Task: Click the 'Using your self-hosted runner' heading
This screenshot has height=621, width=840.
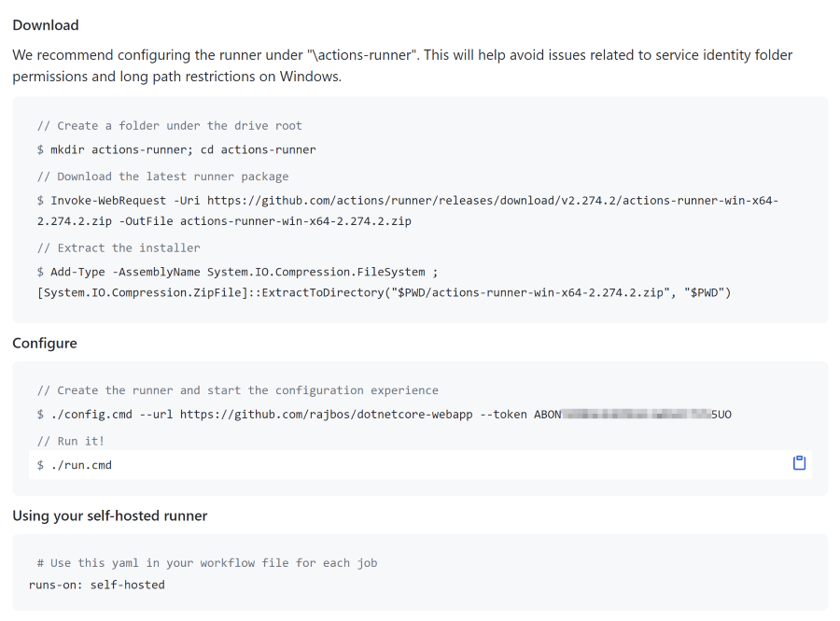Action: [x=110, y=515]
